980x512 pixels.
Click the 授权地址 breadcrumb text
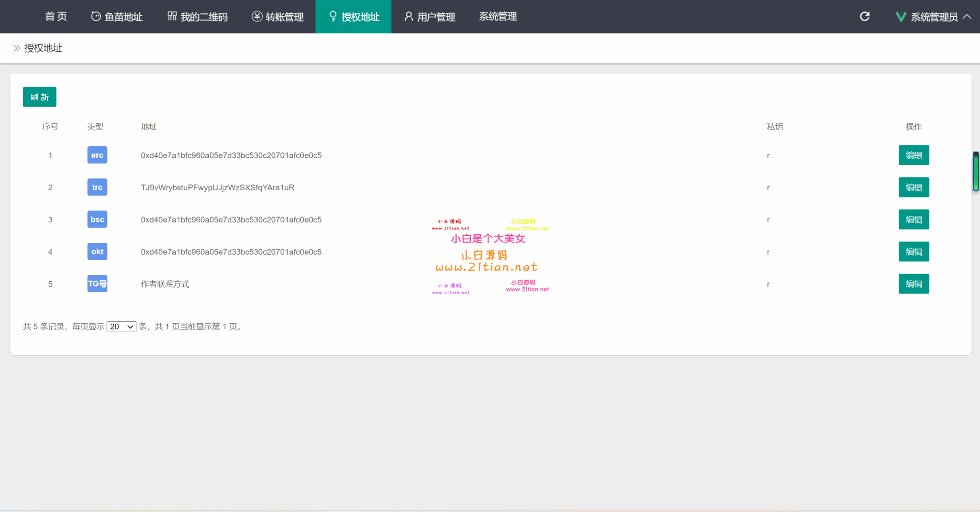(x=43, y=48)
